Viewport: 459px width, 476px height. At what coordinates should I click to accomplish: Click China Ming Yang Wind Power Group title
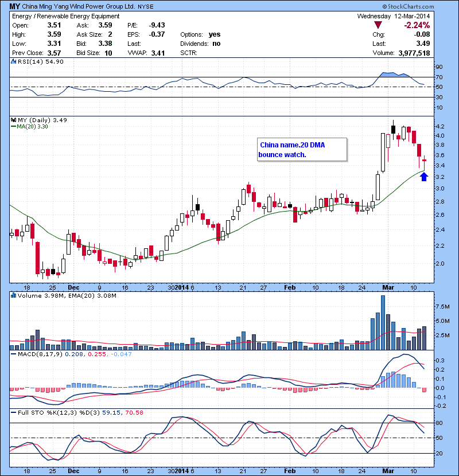coord(79,6)
